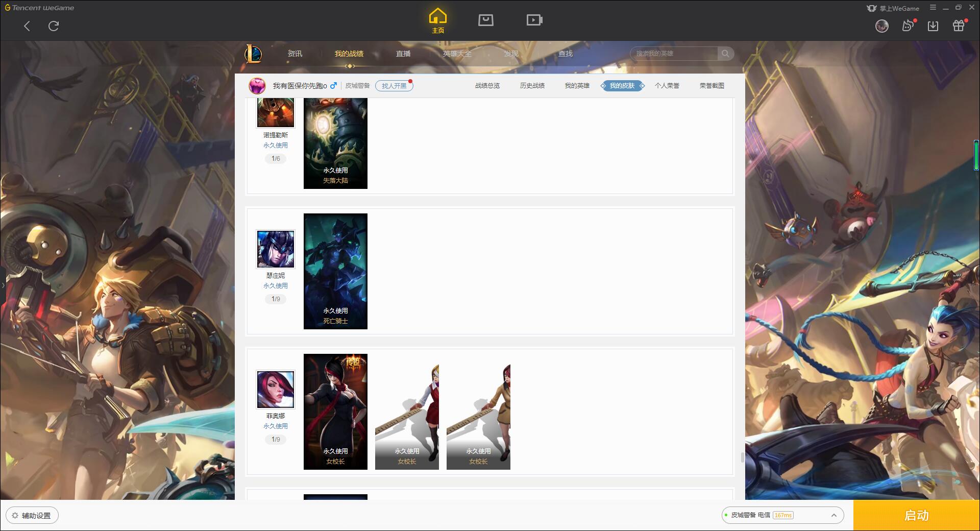Viewport: 980px width, 531px height.
Task: Go to the 主页 home icon
Action: coord(437,20)
